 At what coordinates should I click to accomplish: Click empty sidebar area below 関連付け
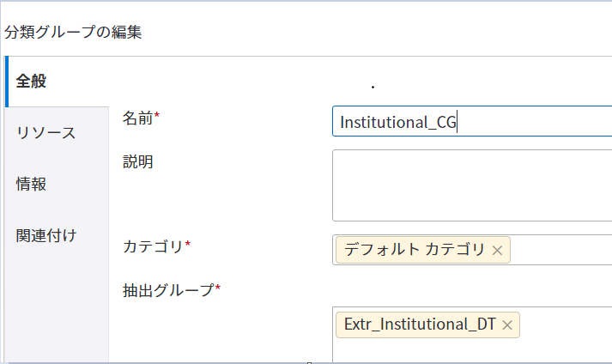pos(56,309)
